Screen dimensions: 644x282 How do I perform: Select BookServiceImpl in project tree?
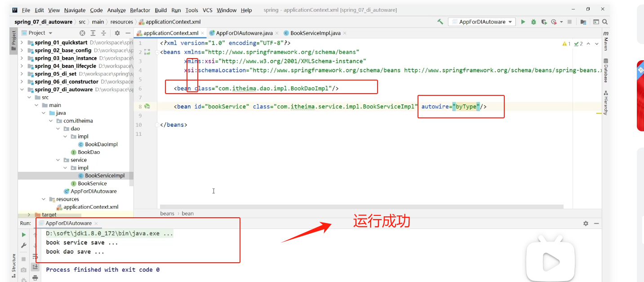(105, 176)
